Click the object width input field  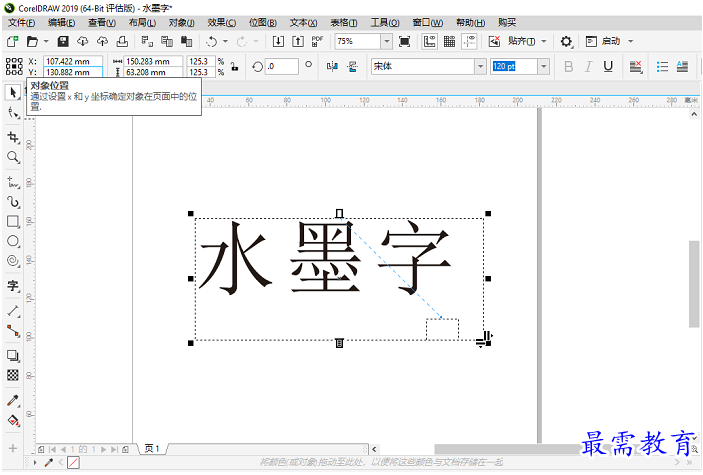[x=153, y=61]
